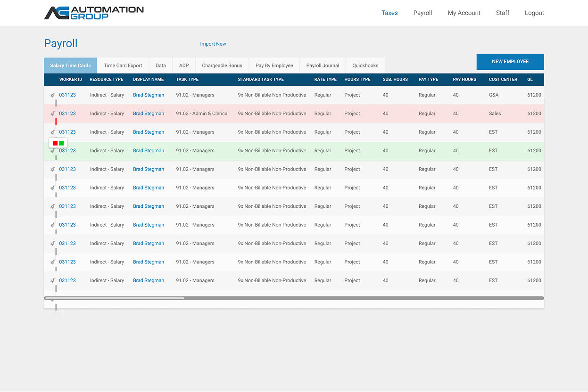Image resolution: width=588 pixels, height=392 pixels.
Task: Switch to the Time Card Export tab
Action: pos(123,65)
